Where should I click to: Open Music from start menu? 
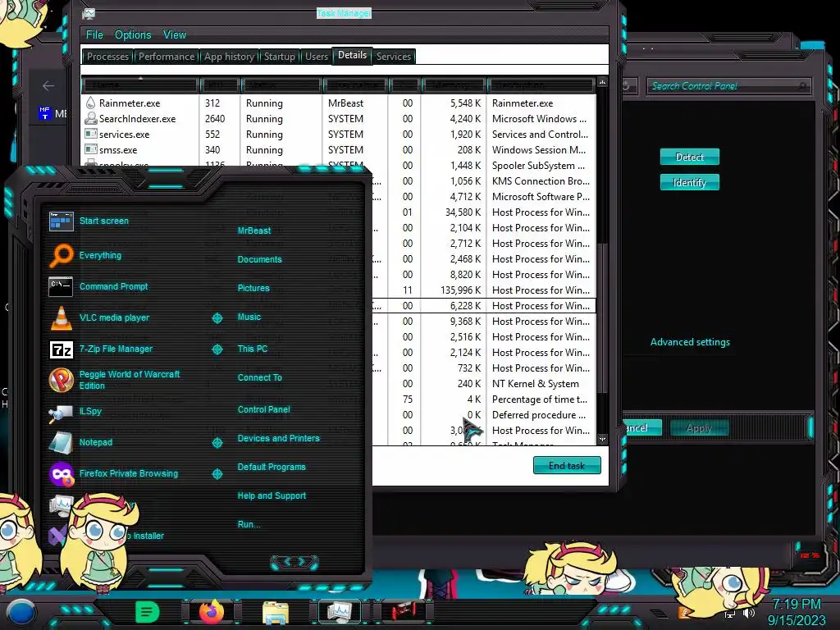point(249,317)
